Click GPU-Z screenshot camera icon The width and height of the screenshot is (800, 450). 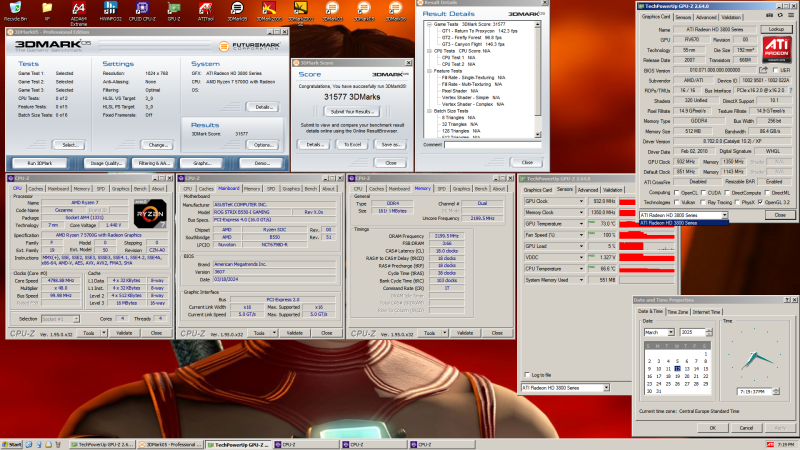coord(769,16)
